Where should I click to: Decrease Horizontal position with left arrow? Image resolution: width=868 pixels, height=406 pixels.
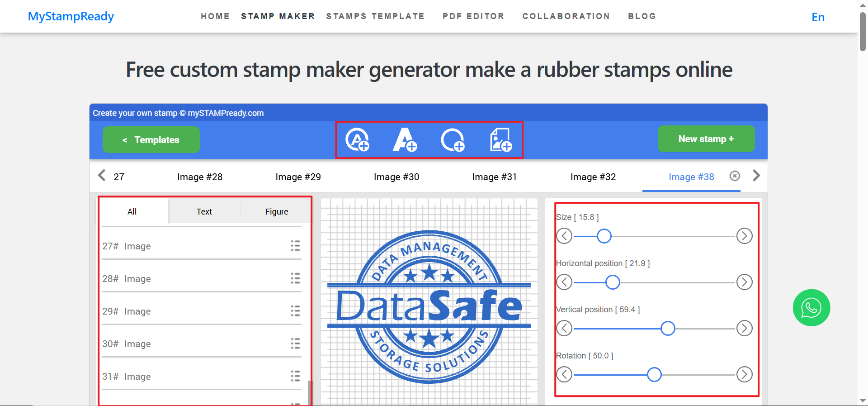[x=564, y=282]
